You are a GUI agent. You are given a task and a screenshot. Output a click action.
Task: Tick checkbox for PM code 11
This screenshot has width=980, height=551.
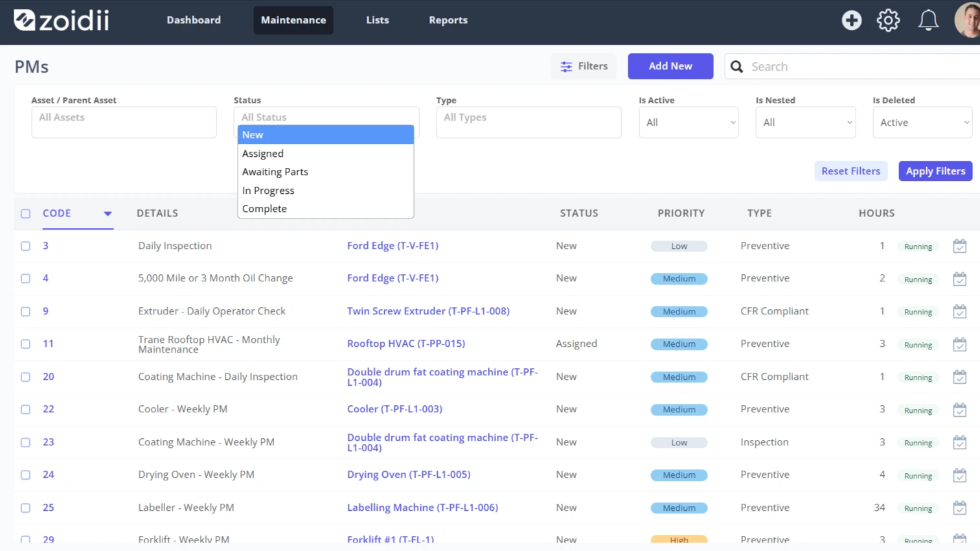tap(25, 344)
